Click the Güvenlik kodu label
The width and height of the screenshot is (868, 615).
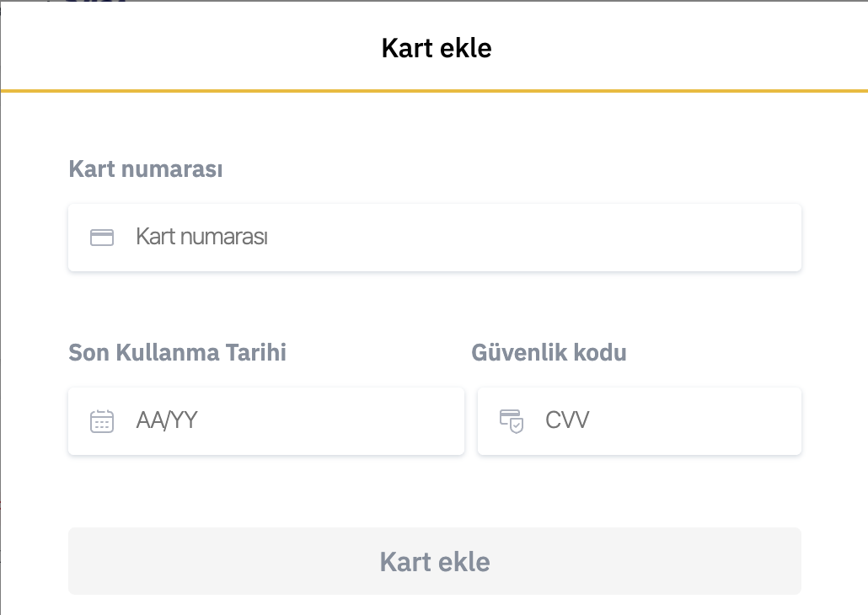coord(549,352)
